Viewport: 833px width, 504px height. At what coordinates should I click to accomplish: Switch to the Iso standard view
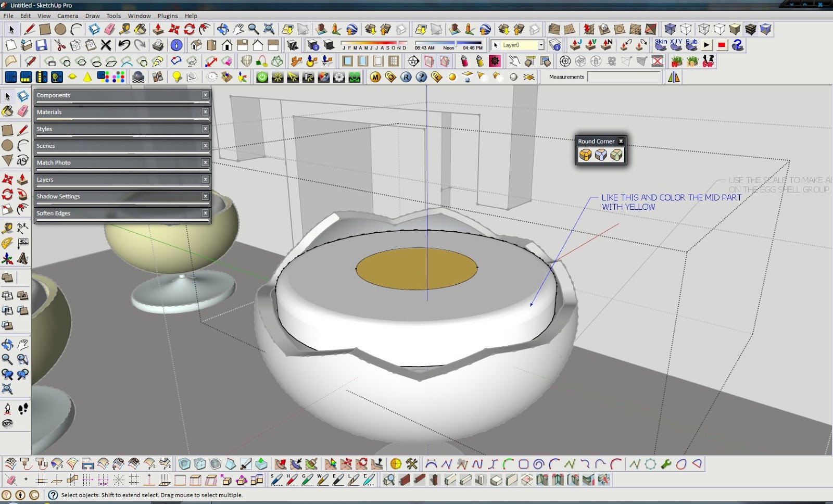pos(196,45)
